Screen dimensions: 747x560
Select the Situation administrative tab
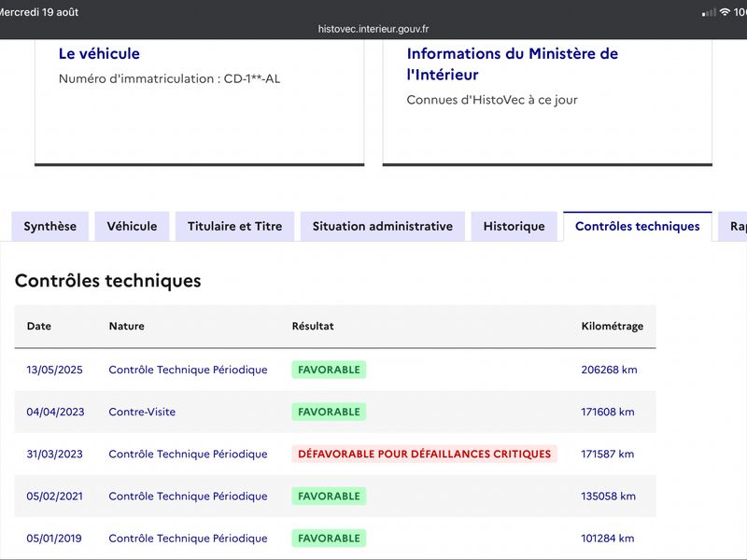[x=383, y=226]
